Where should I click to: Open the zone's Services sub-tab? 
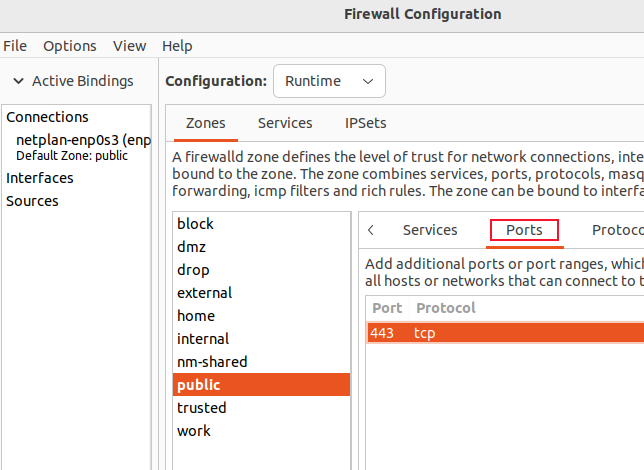click(x=430, y=230)
